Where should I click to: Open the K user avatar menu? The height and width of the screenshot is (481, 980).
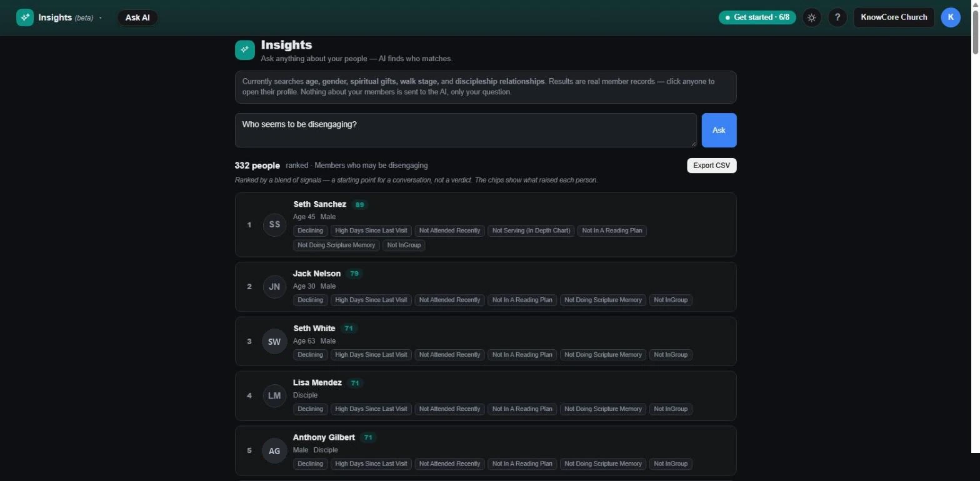tap(951, 17)
